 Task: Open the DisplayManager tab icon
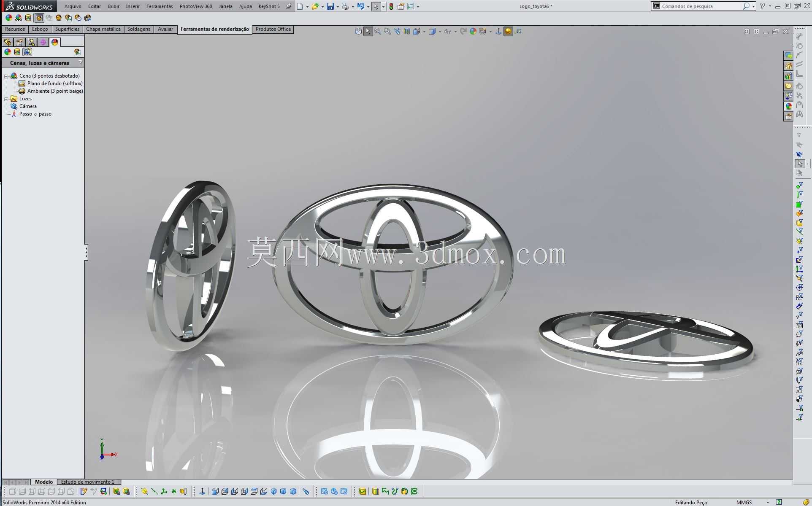55,42
